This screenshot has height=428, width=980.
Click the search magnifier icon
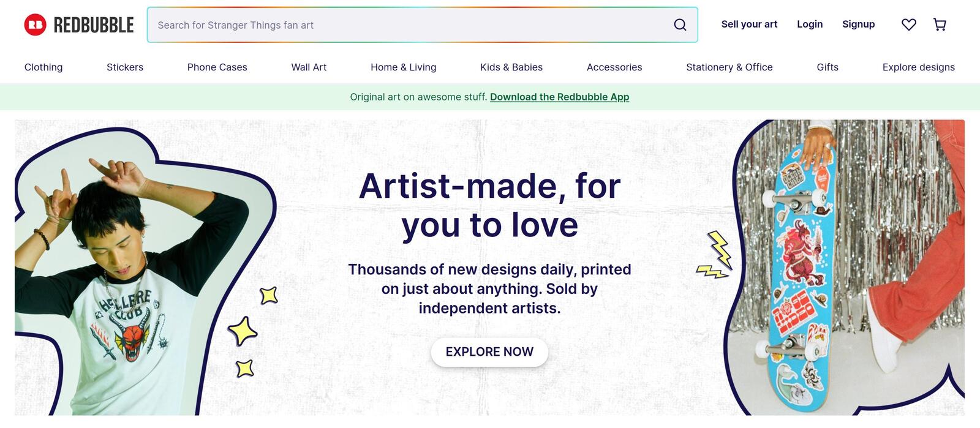(680, 24)
